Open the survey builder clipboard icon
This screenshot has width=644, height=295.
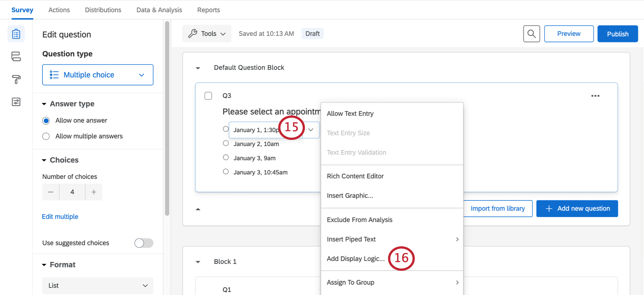[x=16, y=34]
